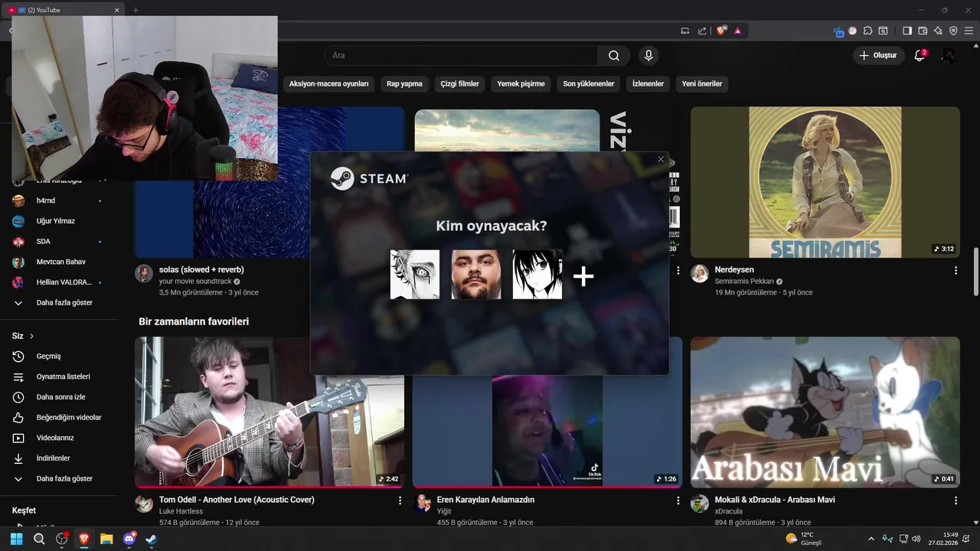
Task: Select the Aksiyon-macera oyunları filter chip
Action: [x=328, y=83]
